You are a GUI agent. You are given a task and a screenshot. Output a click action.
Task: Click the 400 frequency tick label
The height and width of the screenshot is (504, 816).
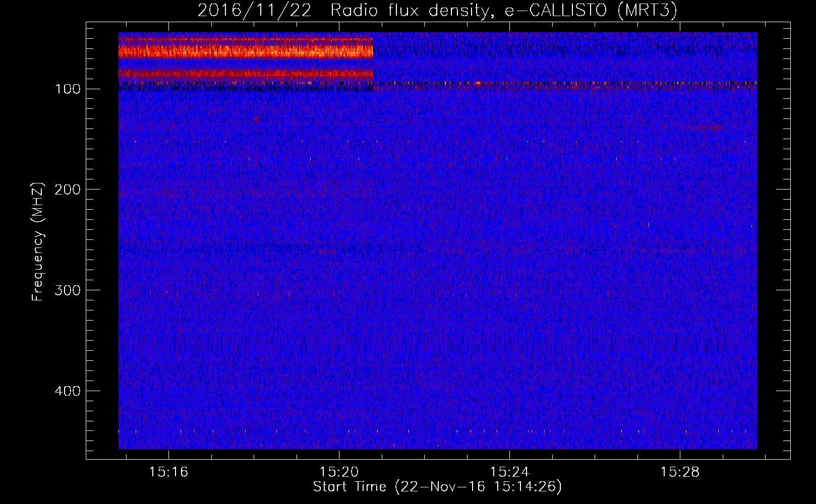68,391
